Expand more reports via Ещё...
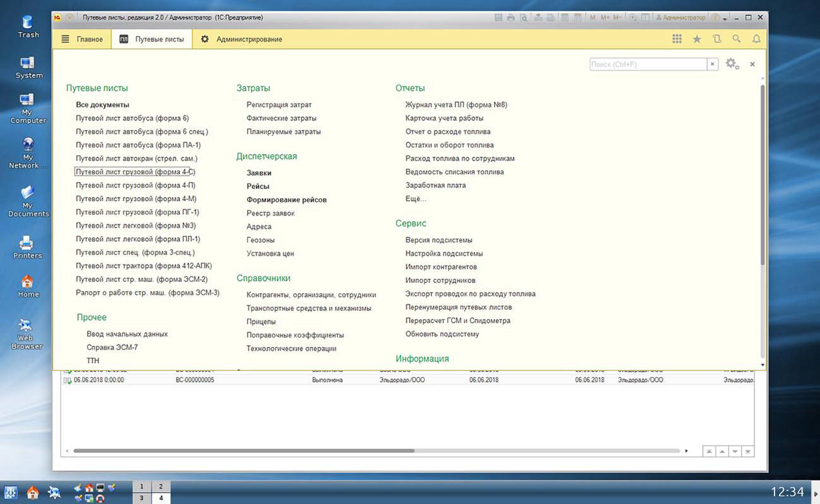 click(416, 199)
